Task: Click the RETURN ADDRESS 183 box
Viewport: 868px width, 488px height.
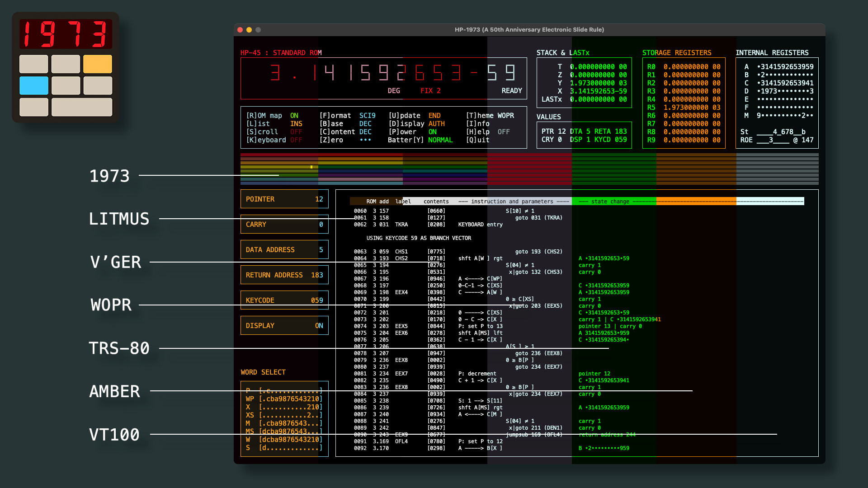Action: pyautogui.click(x=284, y=275)
